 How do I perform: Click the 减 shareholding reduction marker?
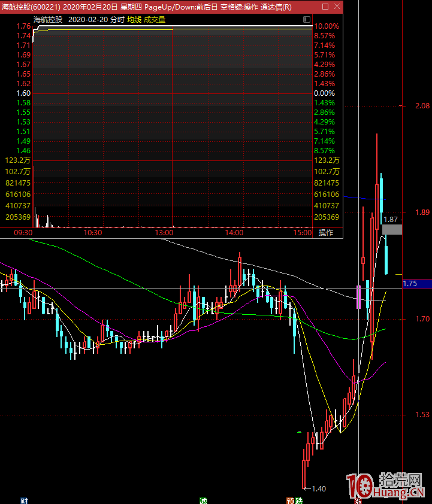[x=204, y=500]
